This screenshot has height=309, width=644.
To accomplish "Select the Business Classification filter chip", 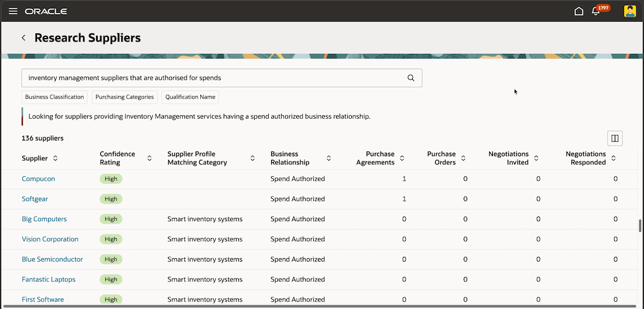I will tap(54, 97).
